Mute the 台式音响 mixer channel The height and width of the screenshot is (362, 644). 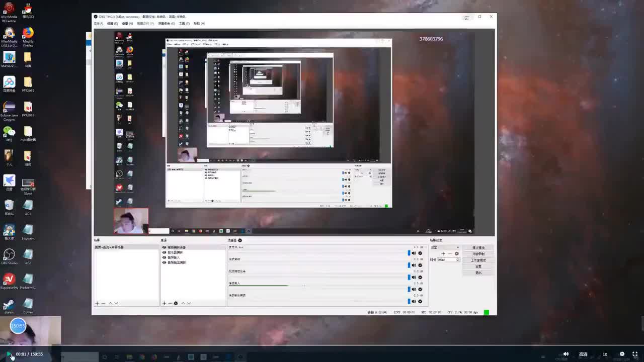point(414,265)
